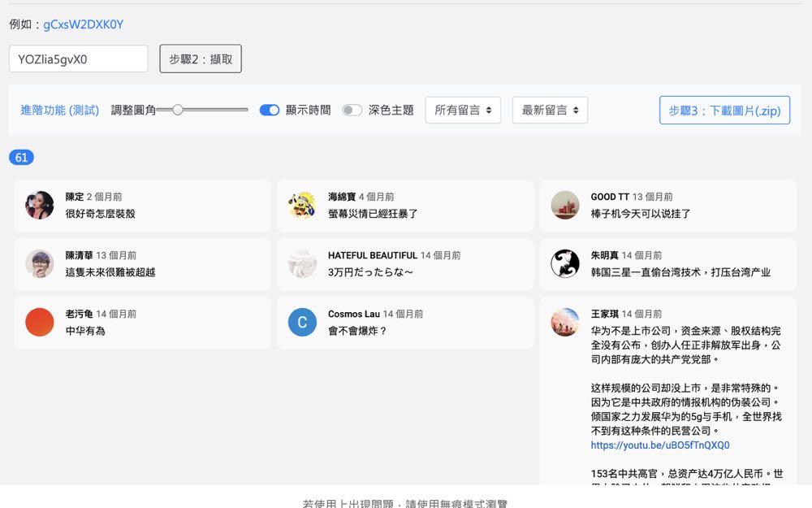Open the 所有留言 filter dropdown

[463, 110]
